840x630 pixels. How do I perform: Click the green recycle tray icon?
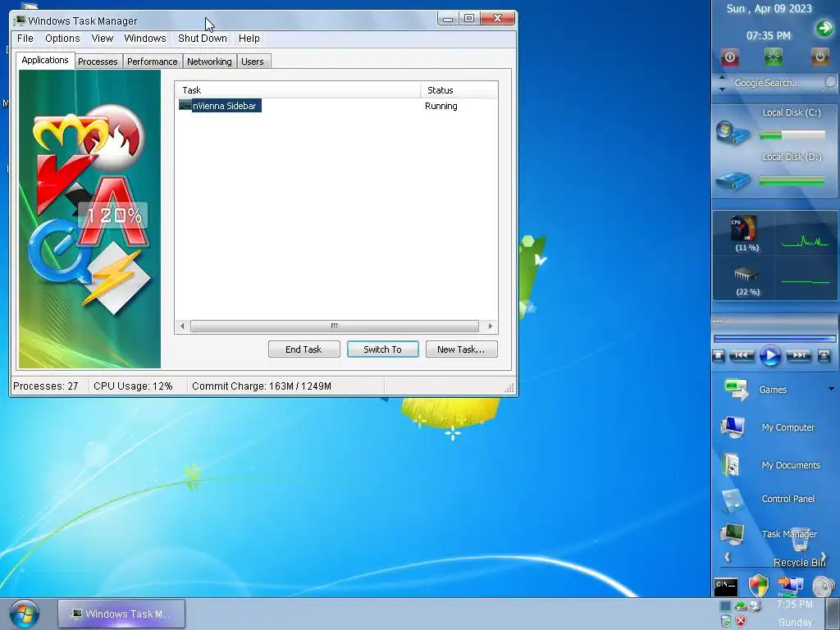[x=725, y=622]
